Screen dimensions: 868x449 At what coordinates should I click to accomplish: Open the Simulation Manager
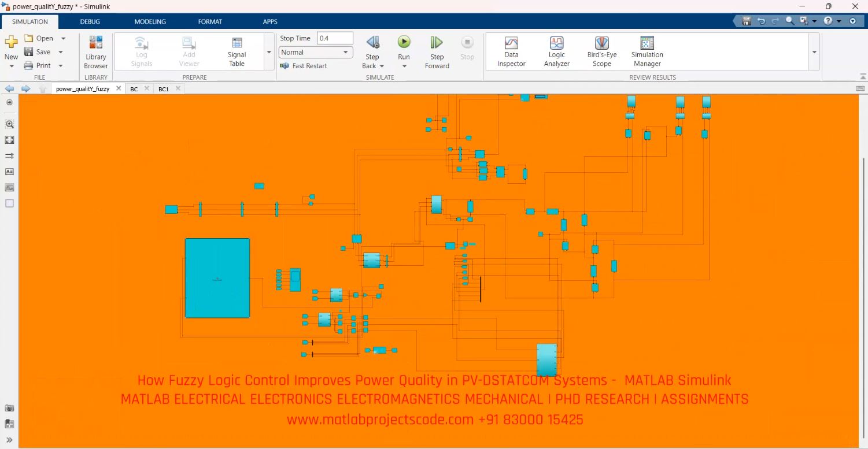point(646,51)
